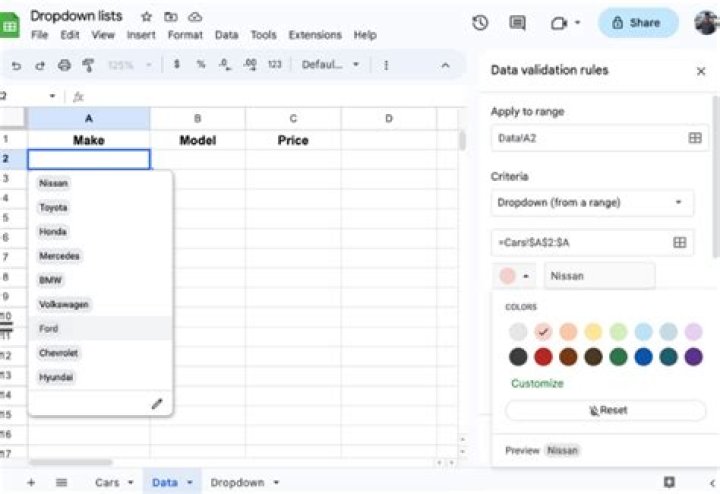Check the cloud save status icon
Image resolution: width=720 pixels, height=494 pixels.
[x=195, y=17]
